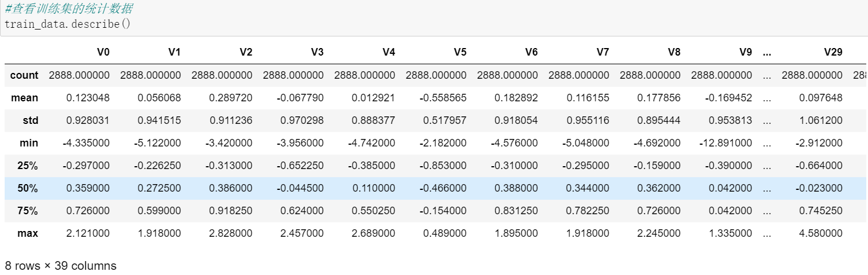Click the mean row label
Screen dimensions: 868x275
point(25,98)
